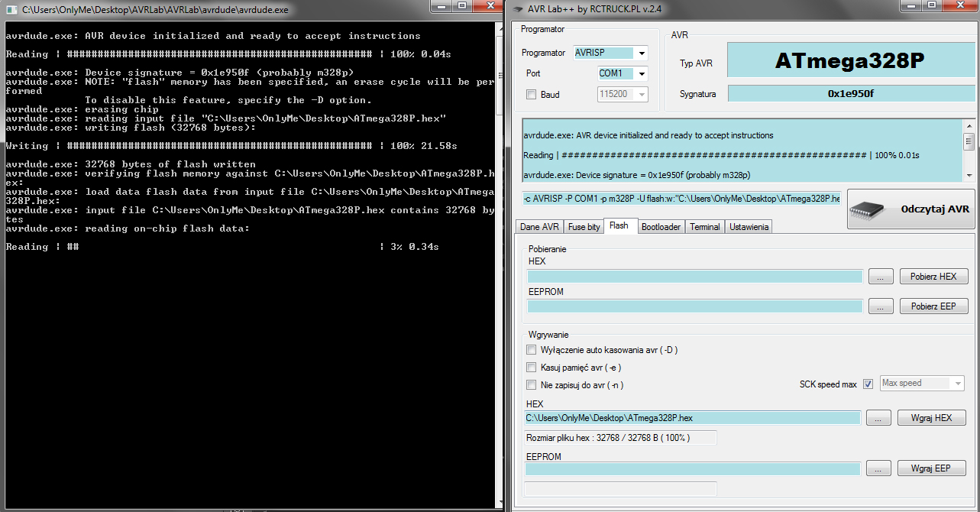
Task: Click the Wgrywanie EEPROM path field
Action: 692,468
